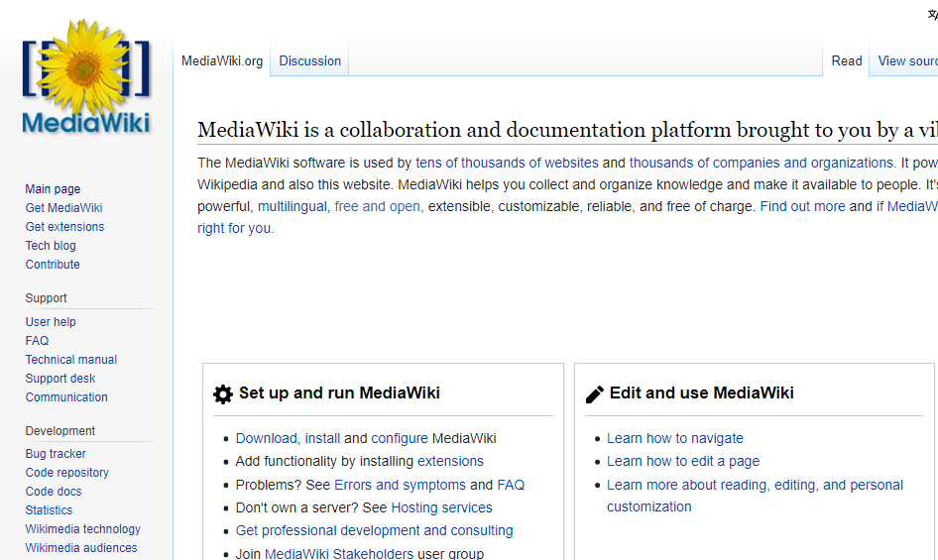The image size is (938, 560).
Task: Open User help in Support section
Action: click(x=51, y=322)
